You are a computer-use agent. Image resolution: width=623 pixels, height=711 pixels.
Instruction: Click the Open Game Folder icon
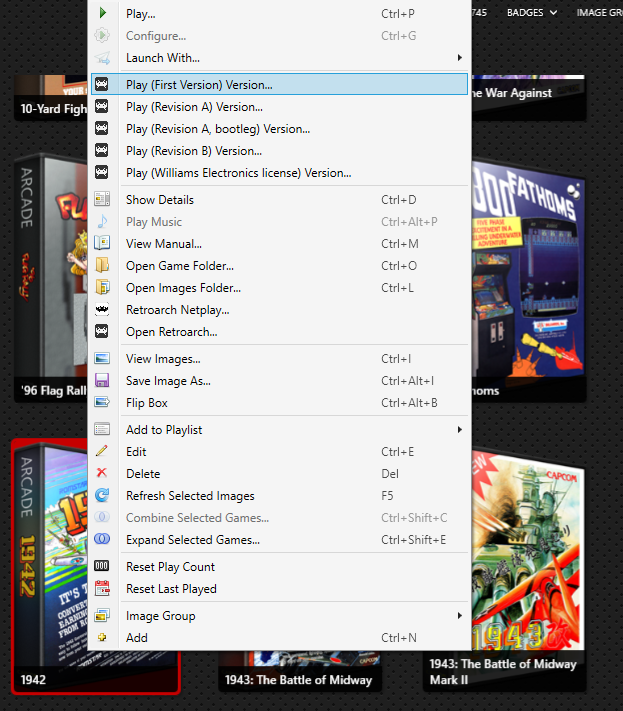(102, 265)
